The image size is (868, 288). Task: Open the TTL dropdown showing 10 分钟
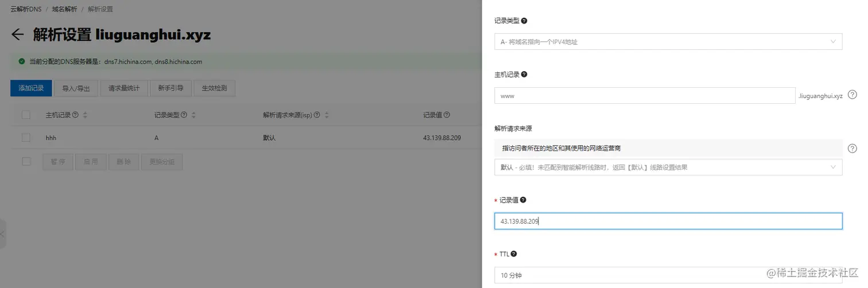click(668, 275)
